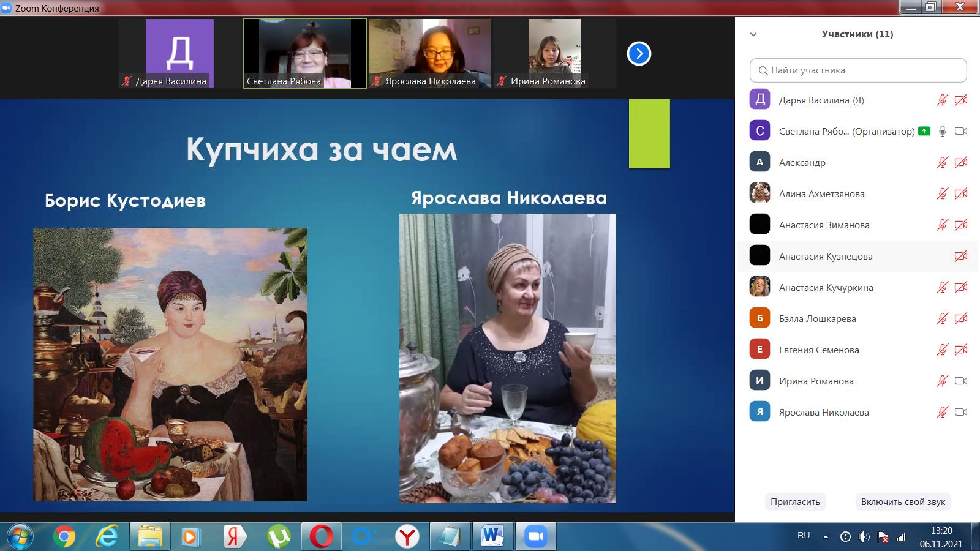
Task: Show next video thumbnails with arrow
Action: point(639,54)
